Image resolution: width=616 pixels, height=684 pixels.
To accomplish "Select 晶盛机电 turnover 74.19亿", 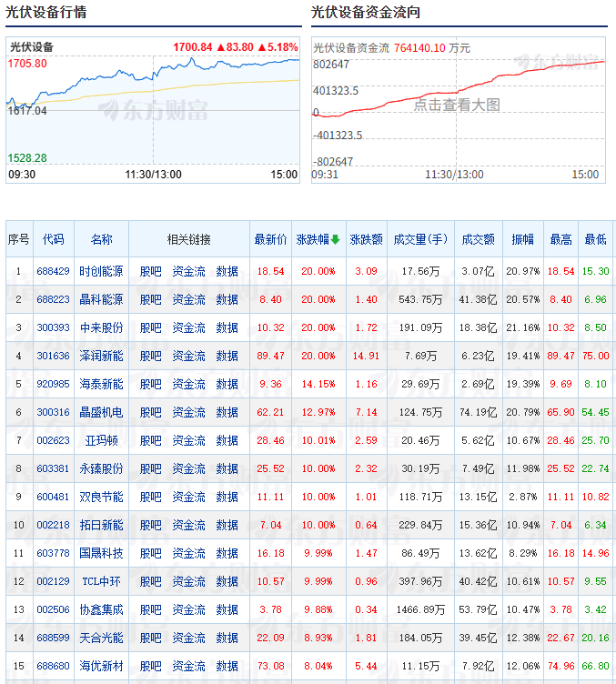I will 478,412.
